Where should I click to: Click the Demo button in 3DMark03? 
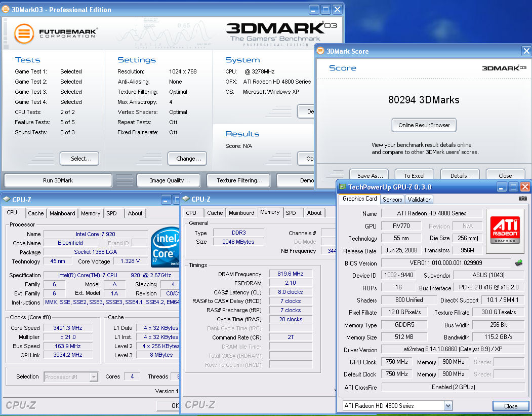click(296, 180)
